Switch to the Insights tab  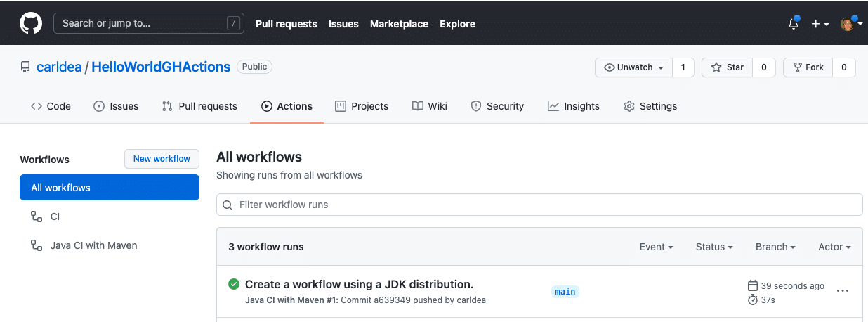(574, 106)
